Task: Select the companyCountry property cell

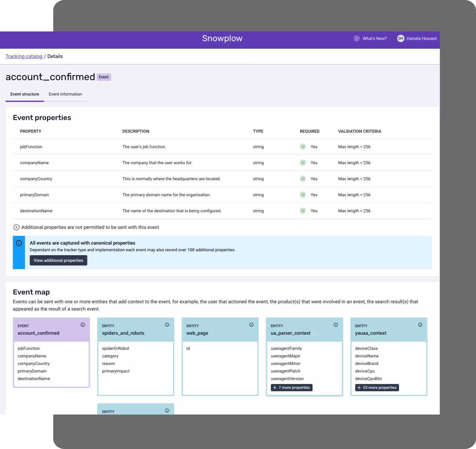Action: click(x=36, y=179)
